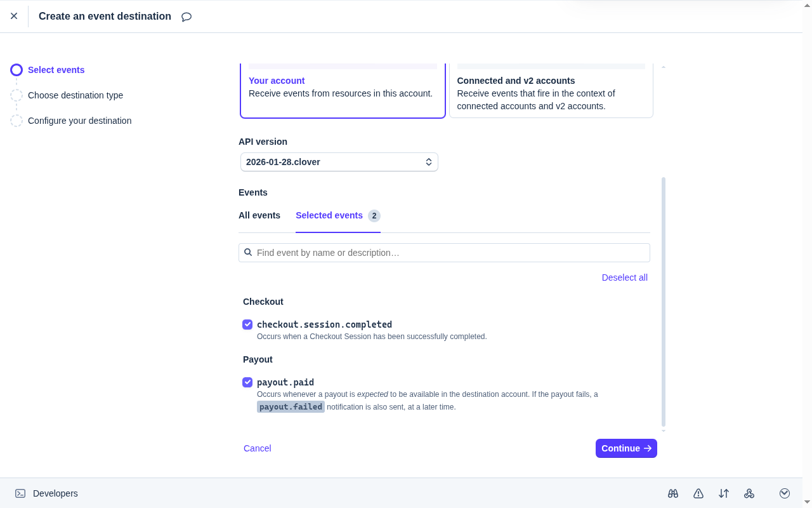Click the Developers terminal icon
The width and height of the screenshot is (812, 508).
pos(20,493)
